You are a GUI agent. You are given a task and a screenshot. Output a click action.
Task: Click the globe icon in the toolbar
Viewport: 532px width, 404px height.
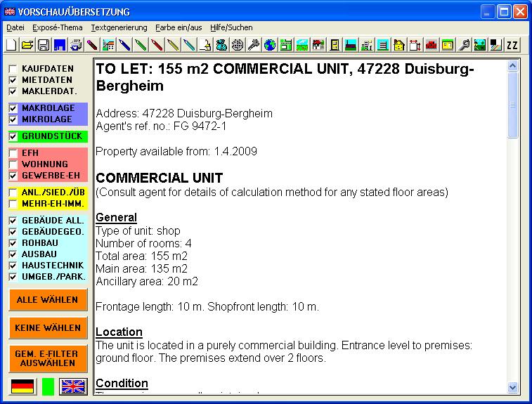pos(270,46)
